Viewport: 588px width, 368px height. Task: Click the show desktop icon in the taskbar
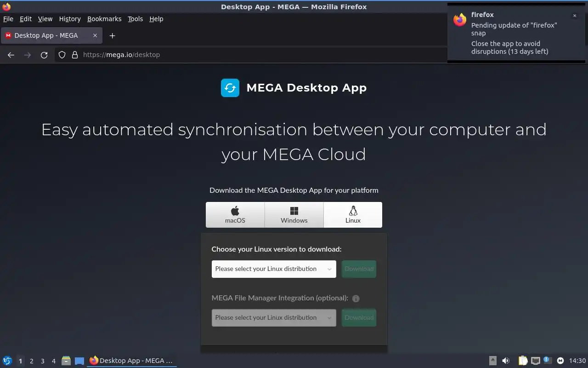(79, 361)
